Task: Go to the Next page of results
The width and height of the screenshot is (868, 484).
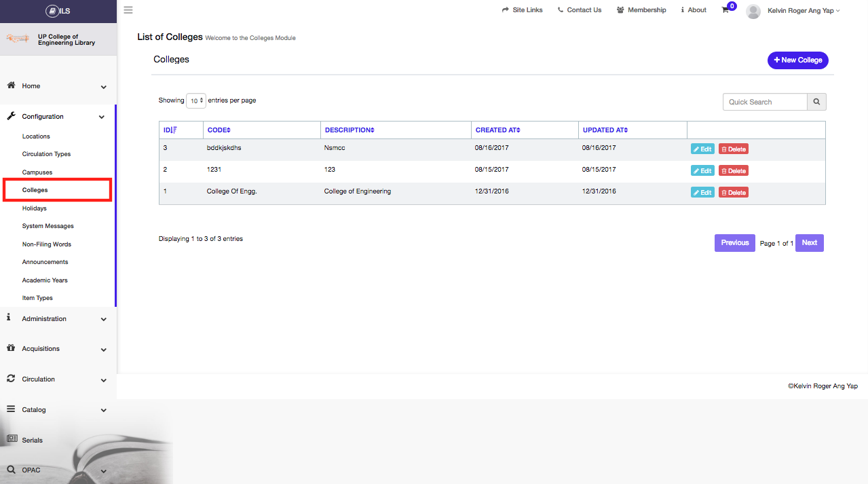Action: [x=809, y=243]
